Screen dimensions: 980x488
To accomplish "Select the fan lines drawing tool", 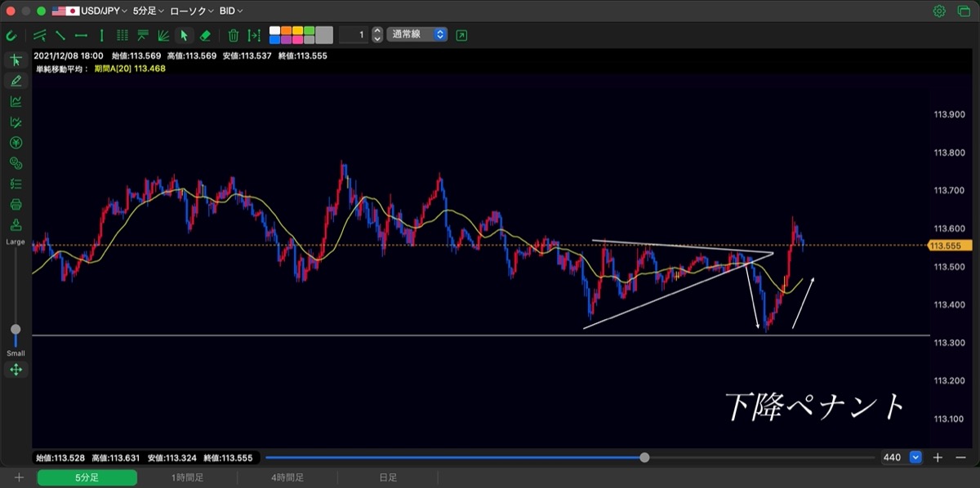I will point(163,35).
